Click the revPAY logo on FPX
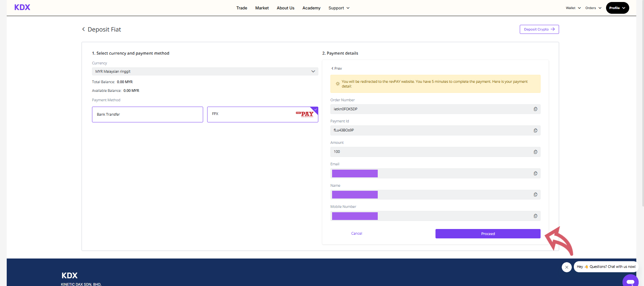 305,114
